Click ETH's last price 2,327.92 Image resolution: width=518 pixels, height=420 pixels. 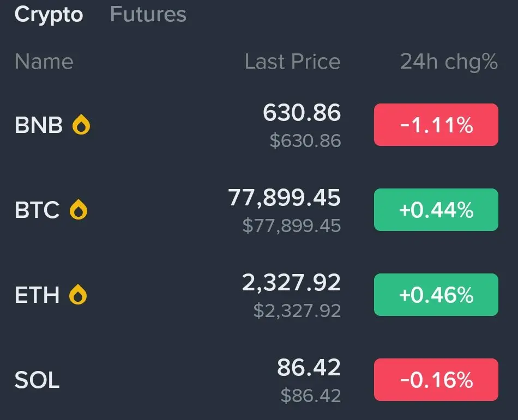point(291,283)
